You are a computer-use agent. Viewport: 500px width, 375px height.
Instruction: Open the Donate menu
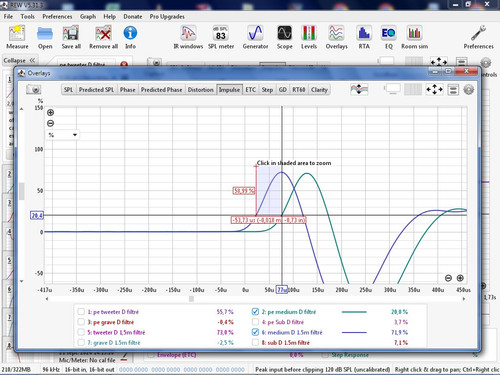[x=133, y=16]
